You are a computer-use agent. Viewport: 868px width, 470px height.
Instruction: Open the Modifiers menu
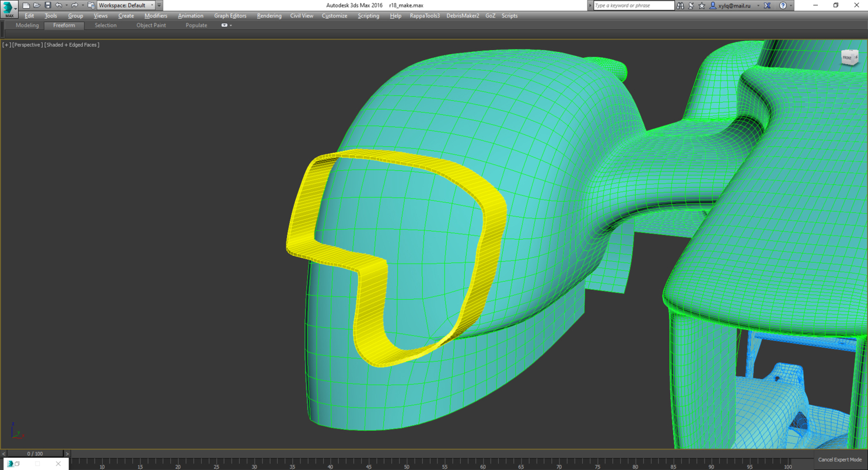coord(156,16)
